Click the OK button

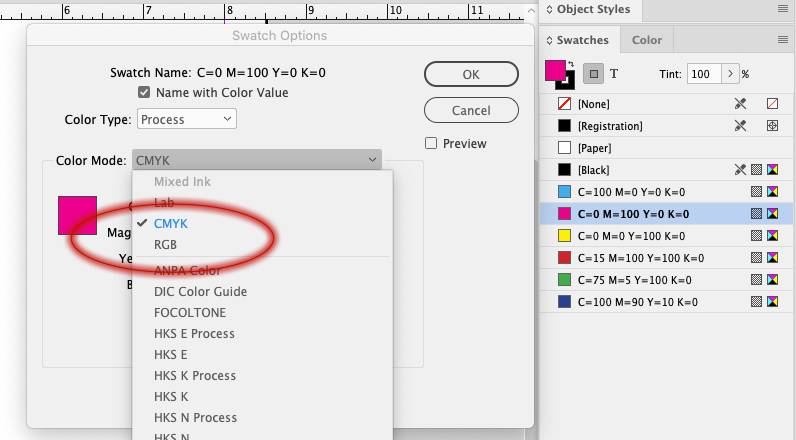(x=471, y=75)
